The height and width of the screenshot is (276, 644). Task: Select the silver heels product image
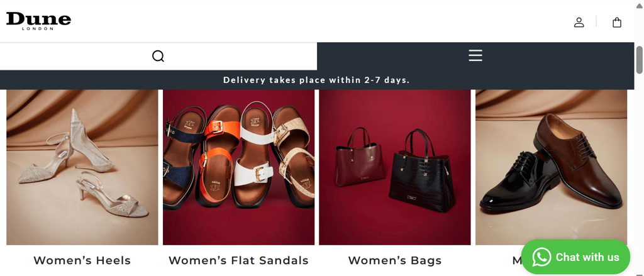coord(82,167)
